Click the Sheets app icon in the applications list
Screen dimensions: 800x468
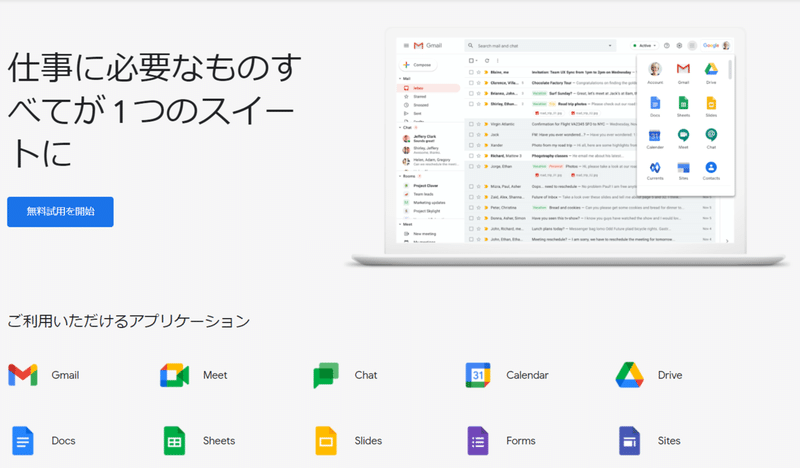point(174,440)
